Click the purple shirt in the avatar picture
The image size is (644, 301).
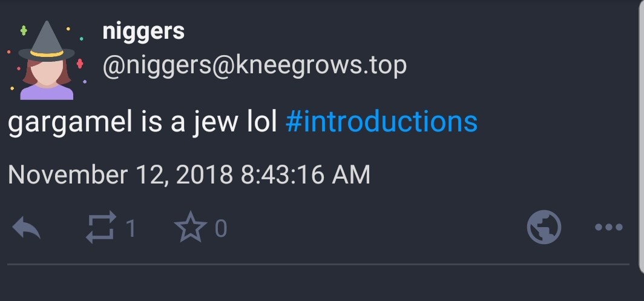point(47,92)
